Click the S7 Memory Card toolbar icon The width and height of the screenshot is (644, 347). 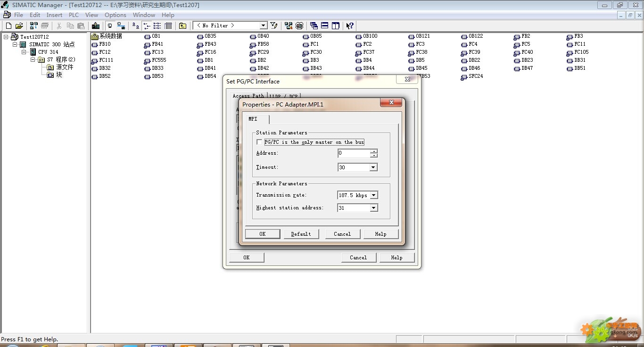point(45,26)
